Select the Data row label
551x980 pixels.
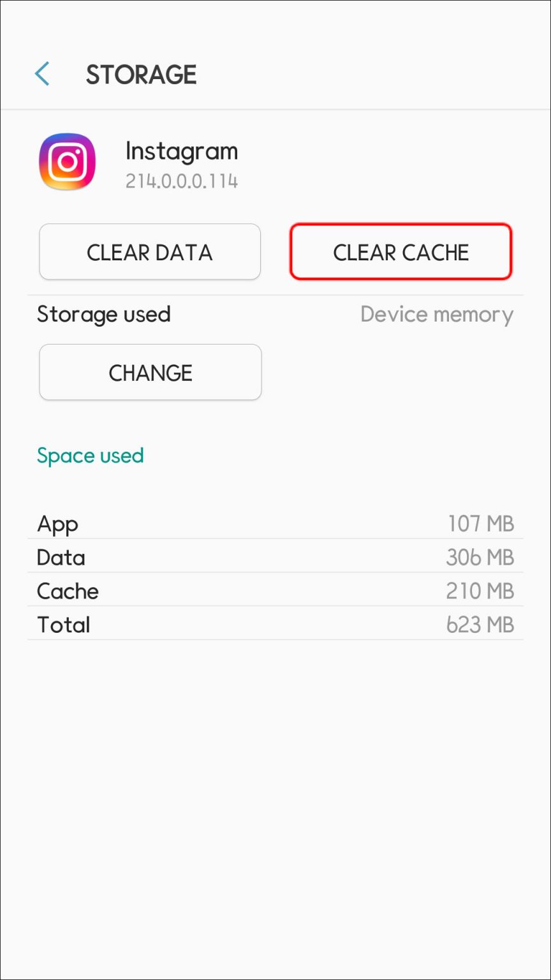(61, 558)
